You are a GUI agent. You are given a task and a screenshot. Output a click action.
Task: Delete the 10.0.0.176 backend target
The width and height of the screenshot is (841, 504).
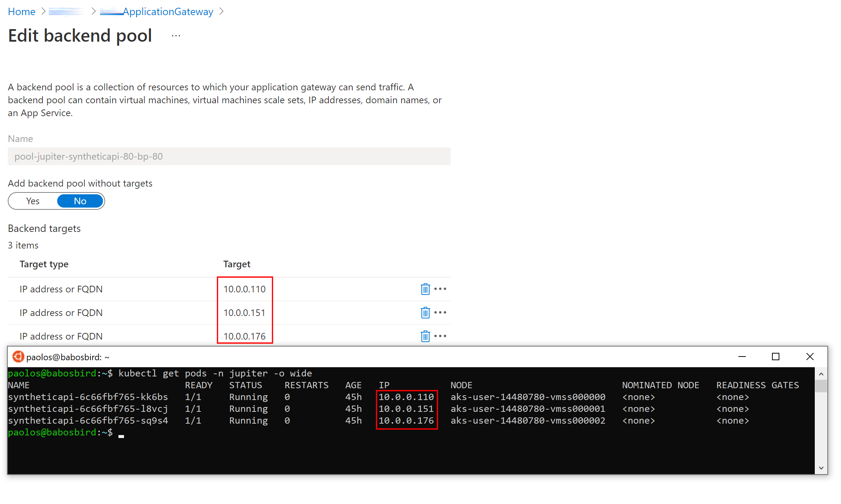point(425,336)
